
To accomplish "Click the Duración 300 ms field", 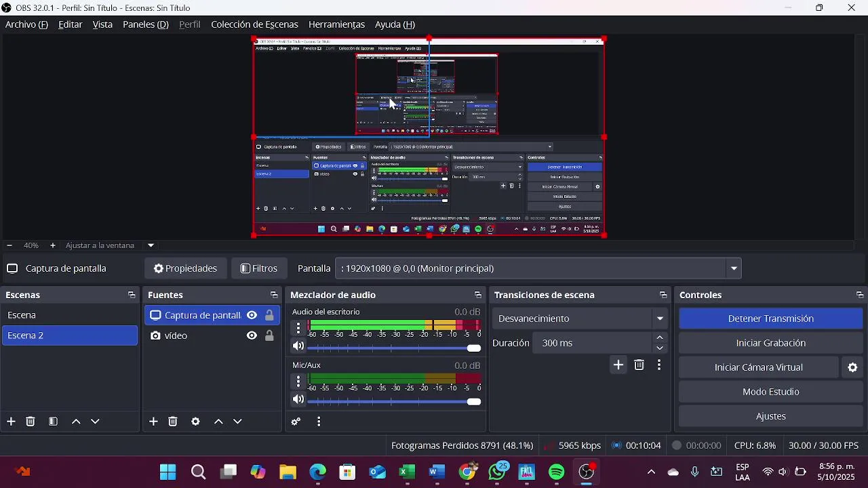I will point(593,343).
